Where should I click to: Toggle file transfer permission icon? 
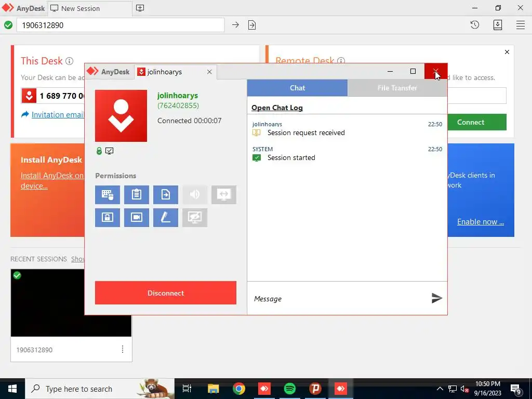pyautogui.click(x=166, y=195)
